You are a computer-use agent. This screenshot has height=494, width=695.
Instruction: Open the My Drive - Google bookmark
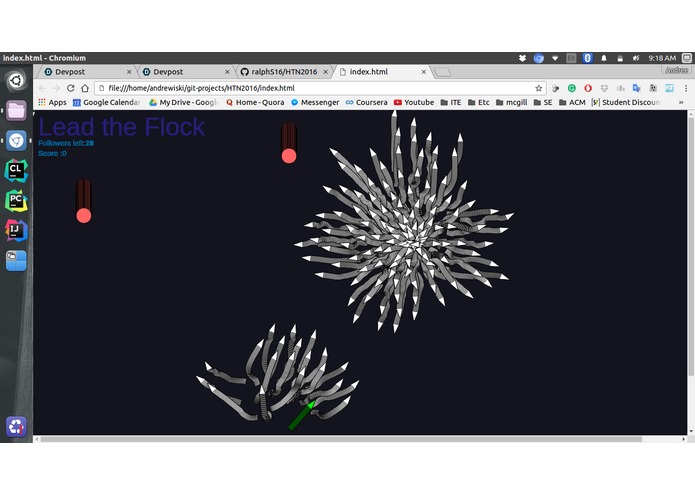(x=184, y=102)
